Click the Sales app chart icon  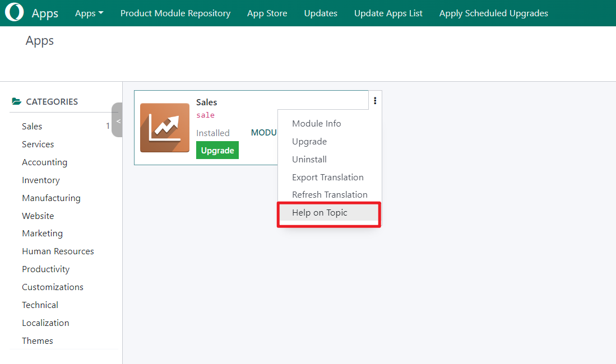pyautogui.click(x=165, y=128)
